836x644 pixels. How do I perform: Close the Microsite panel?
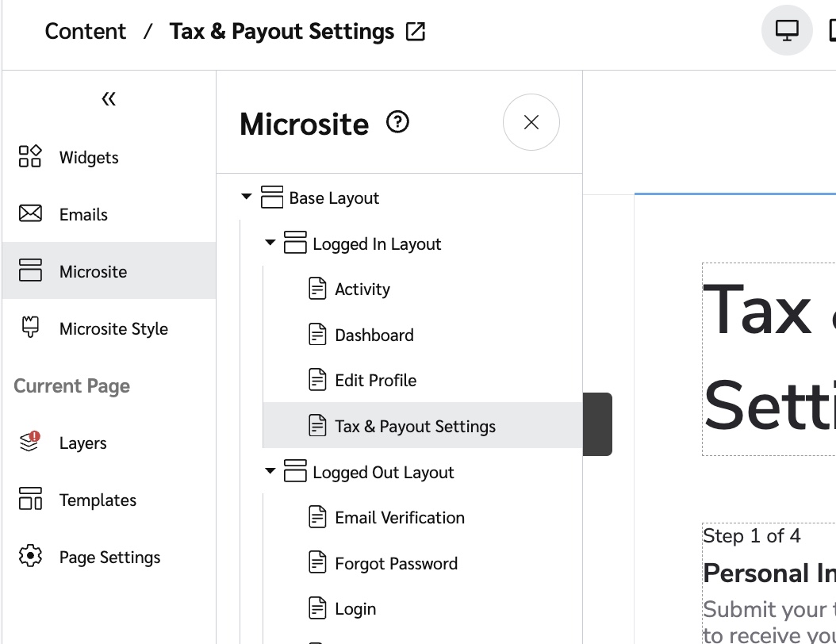point(531,122)
